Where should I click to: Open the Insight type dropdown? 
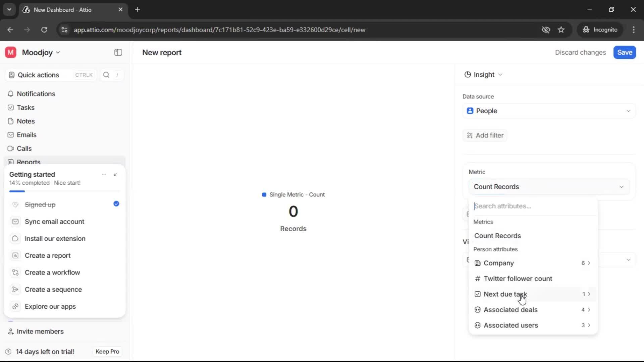tap(483, 74)
